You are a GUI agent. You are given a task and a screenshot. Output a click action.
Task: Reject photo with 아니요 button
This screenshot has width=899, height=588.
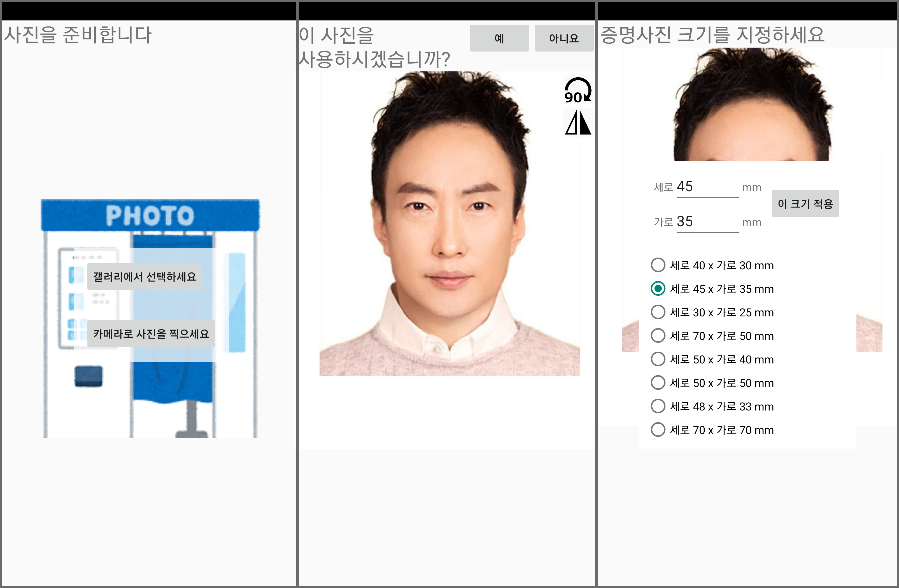563,38
